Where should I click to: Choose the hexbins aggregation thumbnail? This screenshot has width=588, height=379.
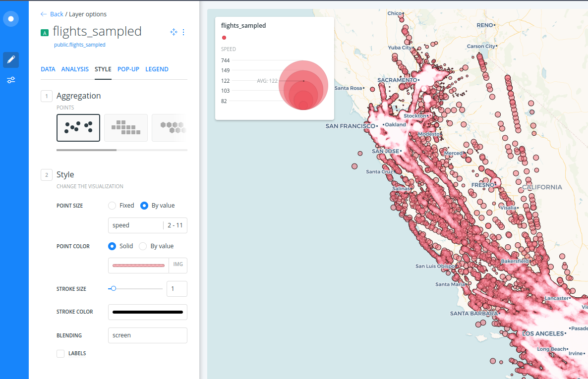(x=170, y=128)
